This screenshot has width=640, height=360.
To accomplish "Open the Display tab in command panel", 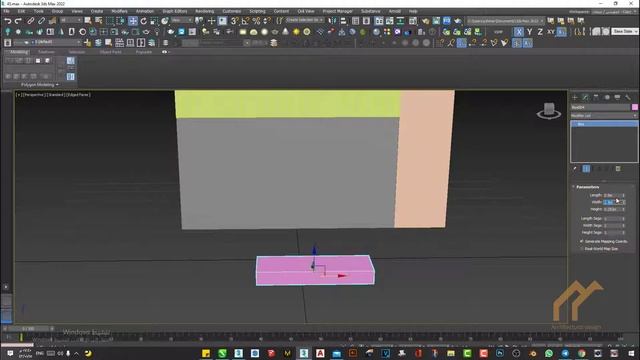I will (617, 97).
